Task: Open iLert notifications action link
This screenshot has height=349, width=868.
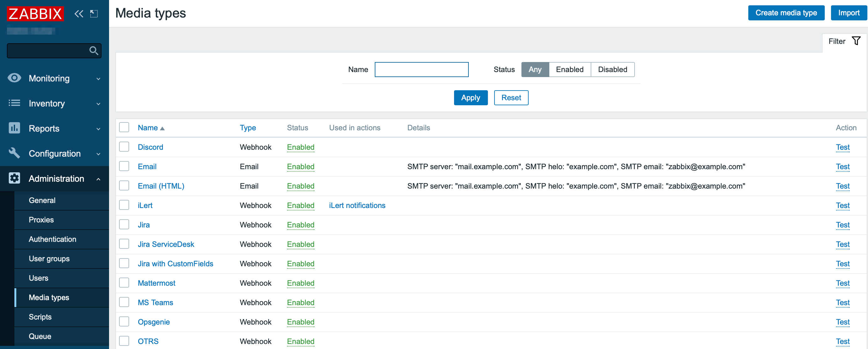Action: [357, 205]
